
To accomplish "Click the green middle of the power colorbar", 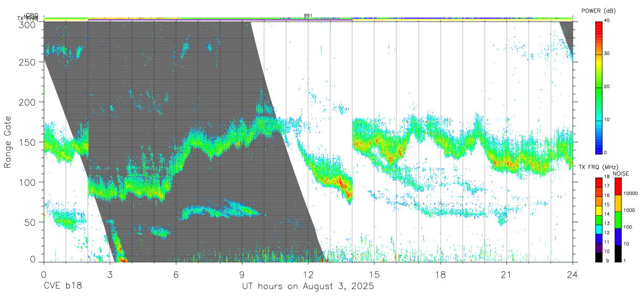I will [x=598, y=87].
